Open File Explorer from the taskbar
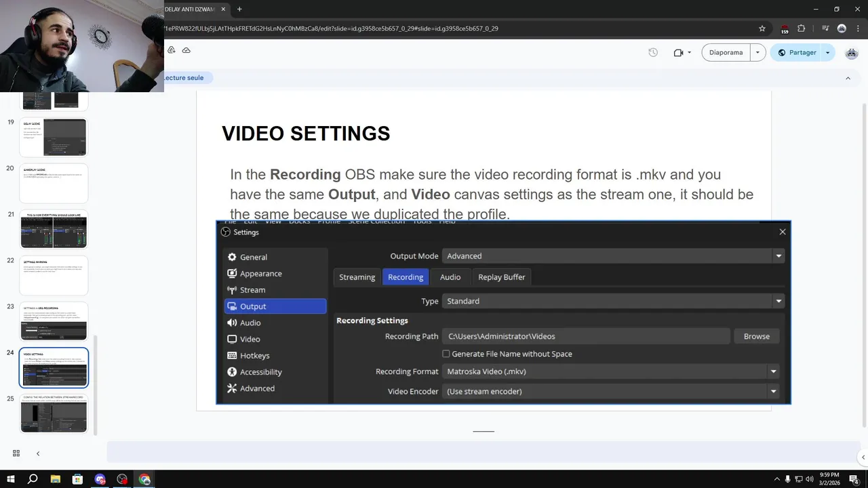This screenshot has height=488, width=868. (55, 479)
